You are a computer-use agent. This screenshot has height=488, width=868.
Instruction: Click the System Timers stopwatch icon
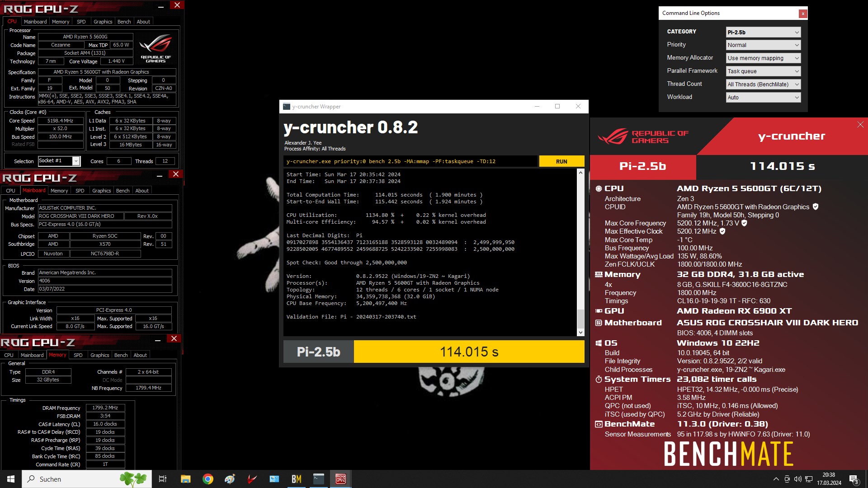click(599, 380)
